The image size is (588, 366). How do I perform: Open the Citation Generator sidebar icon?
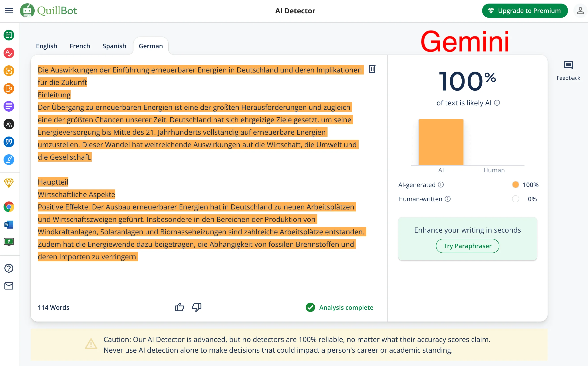pos(9,142)
